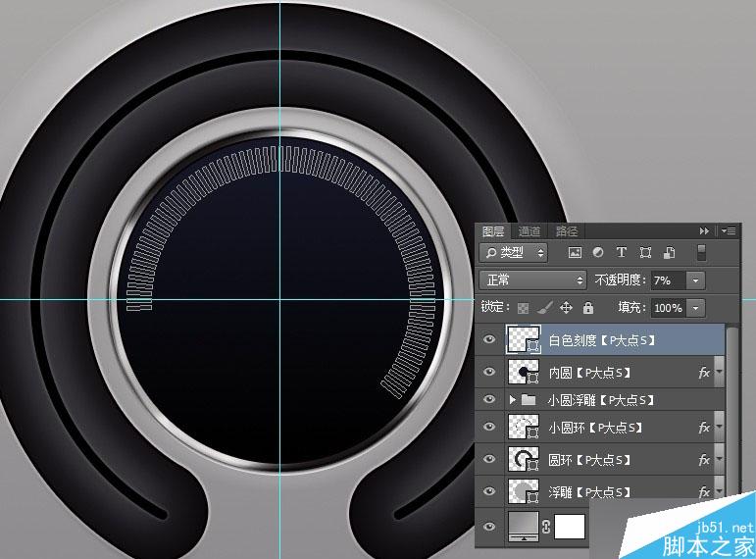
Task: Filter for shape layers
Action: (645, 253)
